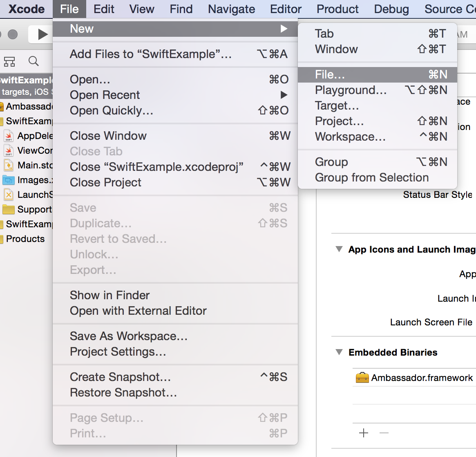Select Create Snapshot…
The image size is (476, 457).
coord(175,377)
